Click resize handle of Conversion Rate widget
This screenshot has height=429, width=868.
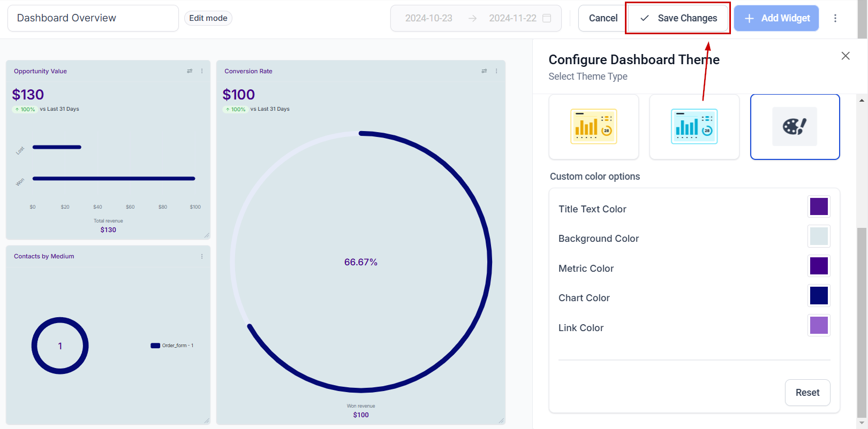click(501, 420)
